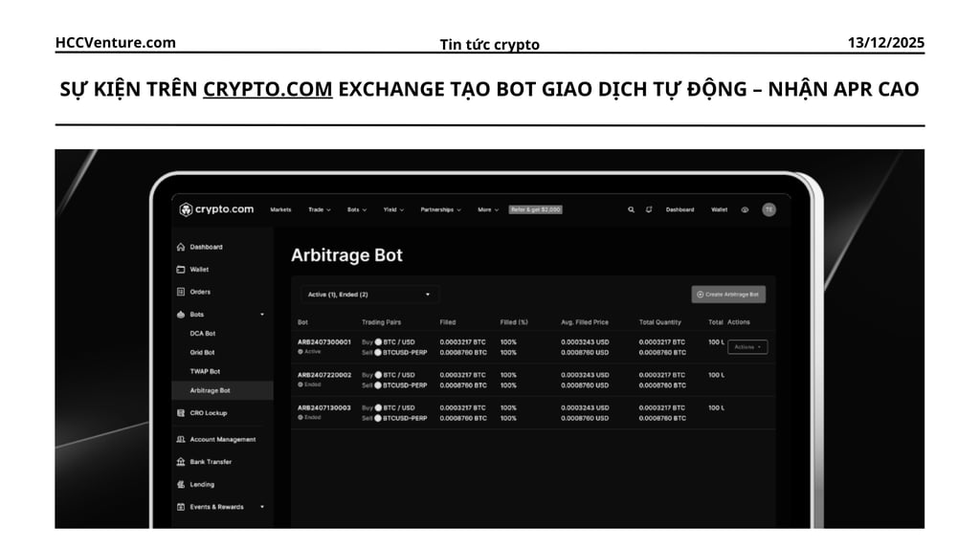This screenshot has width=980, height=548.
Task: Click the Bank Transfer icon
Action: tap(181, 462)
